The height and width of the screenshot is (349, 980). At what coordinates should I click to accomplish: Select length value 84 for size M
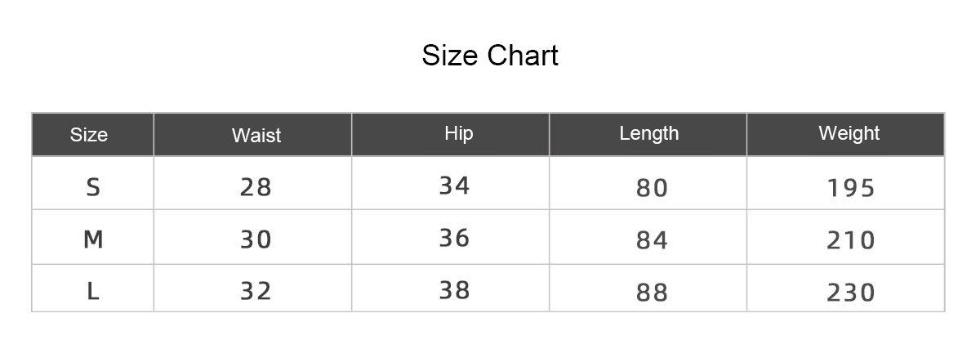[x=652, y=240]
